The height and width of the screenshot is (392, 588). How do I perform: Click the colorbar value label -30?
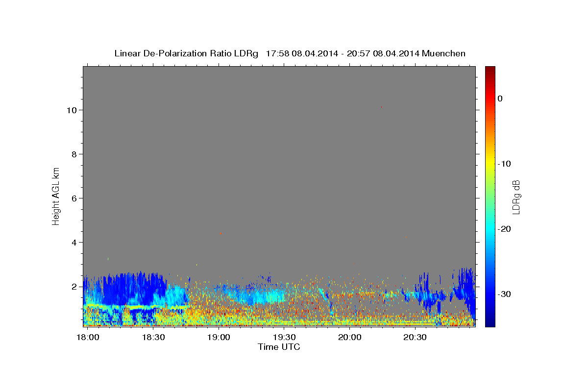click(503, 294)
